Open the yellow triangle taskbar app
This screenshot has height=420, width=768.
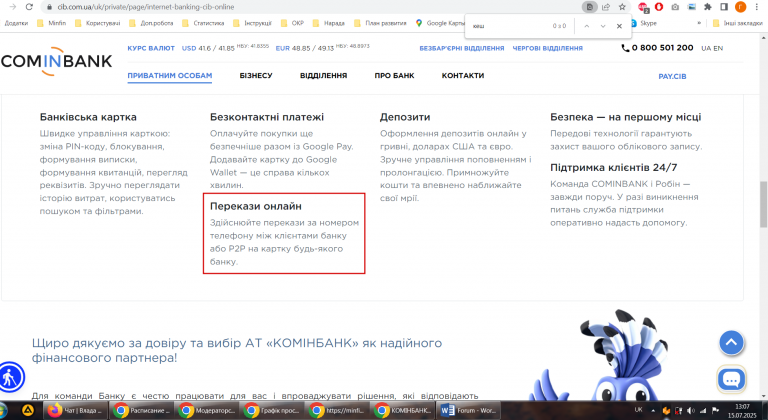coord(28,410)
